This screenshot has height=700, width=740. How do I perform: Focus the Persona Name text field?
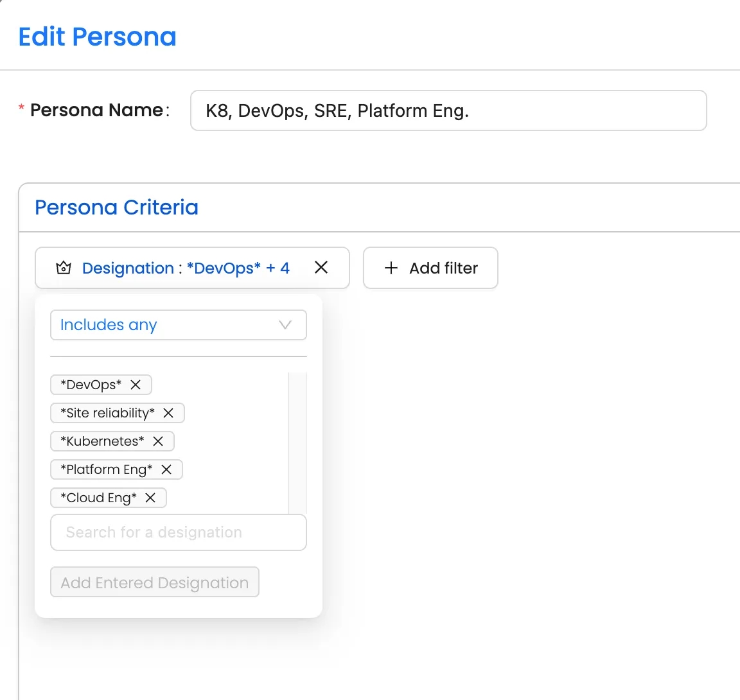pos(448,110)
